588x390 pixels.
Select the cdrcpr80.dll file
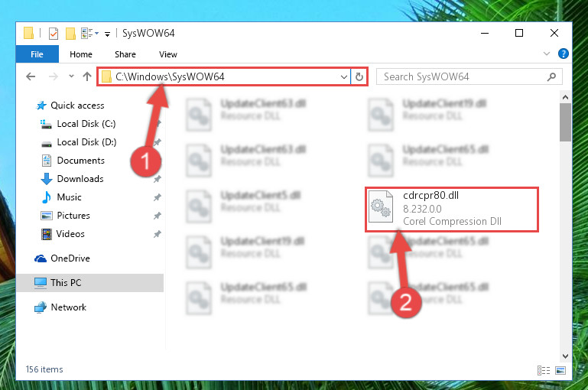pyautogui.click(x=451, y=209)
